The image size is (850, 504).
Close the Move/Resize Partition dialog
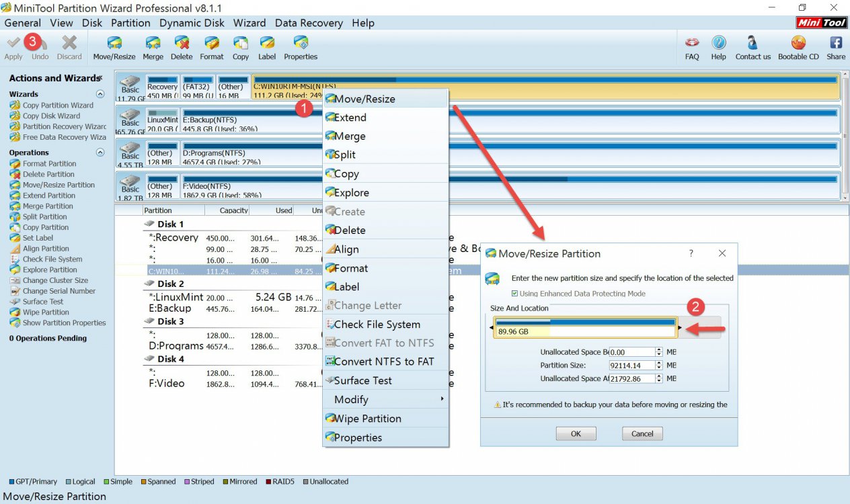722,254
